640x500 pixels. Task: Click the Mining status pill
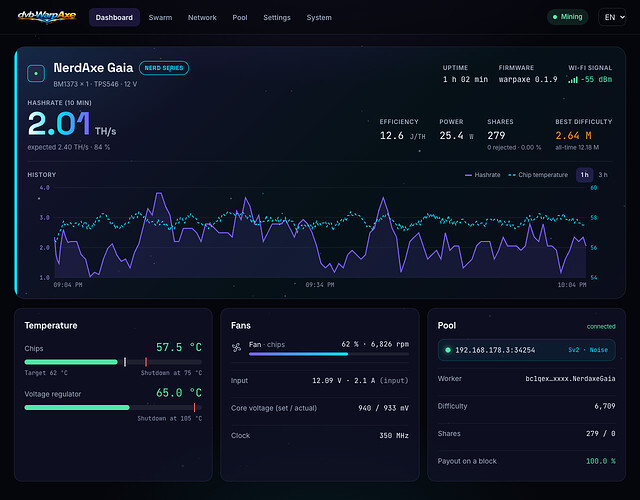[x=567, y=17]
